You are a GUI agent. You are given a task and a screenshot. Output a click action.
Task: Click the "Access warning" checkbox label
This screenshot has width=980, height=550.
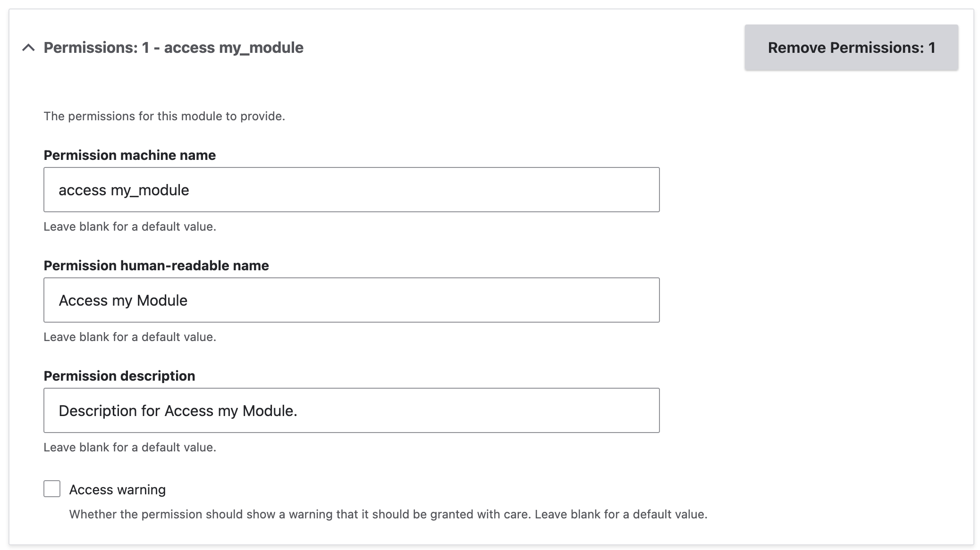117,490
